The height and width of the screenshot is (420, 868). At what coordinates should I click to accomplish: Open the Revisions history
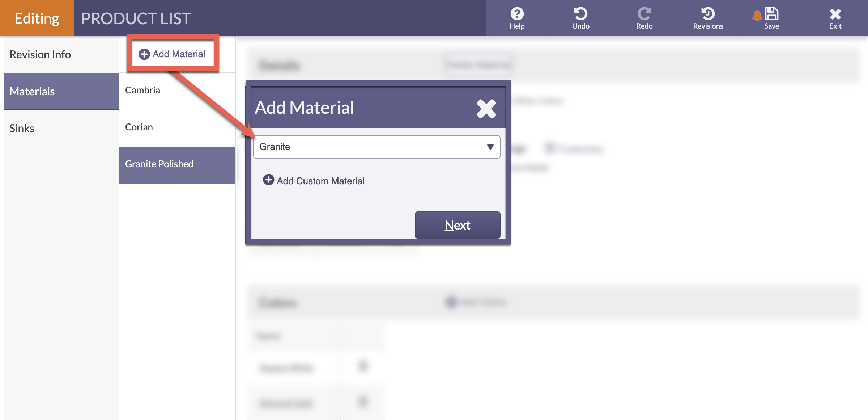coord(707,14)
